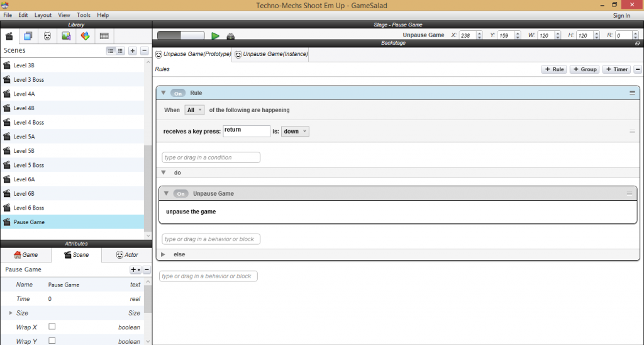Screen dimensions: 644x345
Task: Remove the selected scene attribute
Action: tap(147, 269)
